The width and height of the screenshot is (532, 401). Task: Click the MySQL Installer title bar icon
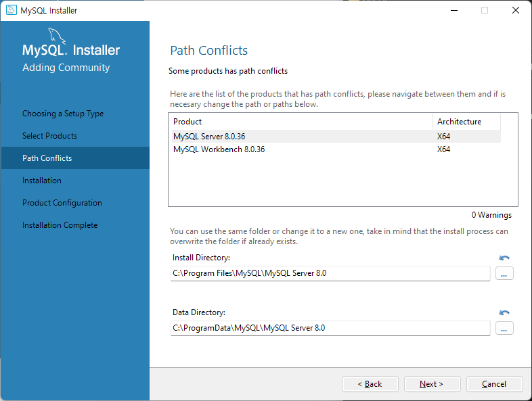click(12, 10)
